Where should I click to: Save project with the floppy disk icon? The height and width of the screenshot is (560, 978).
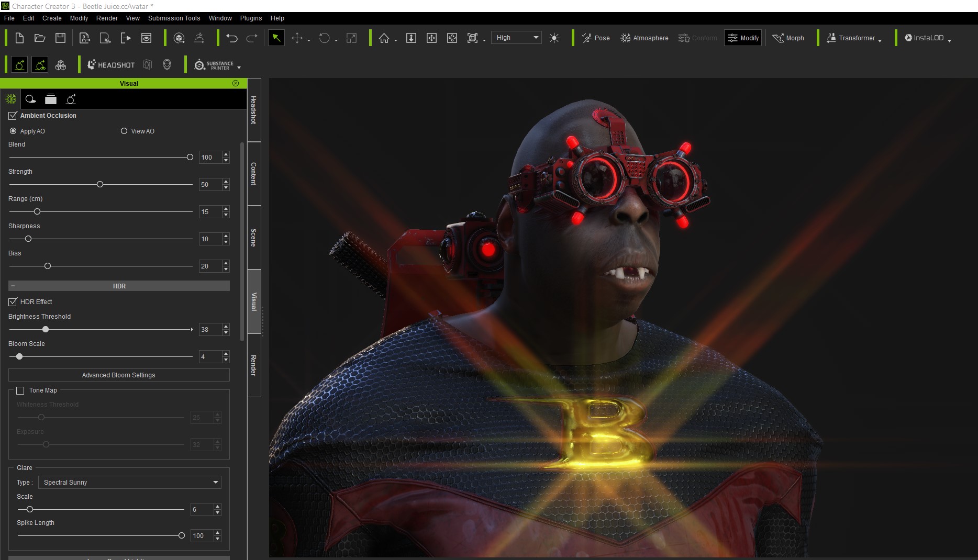(x=60, y=38)
